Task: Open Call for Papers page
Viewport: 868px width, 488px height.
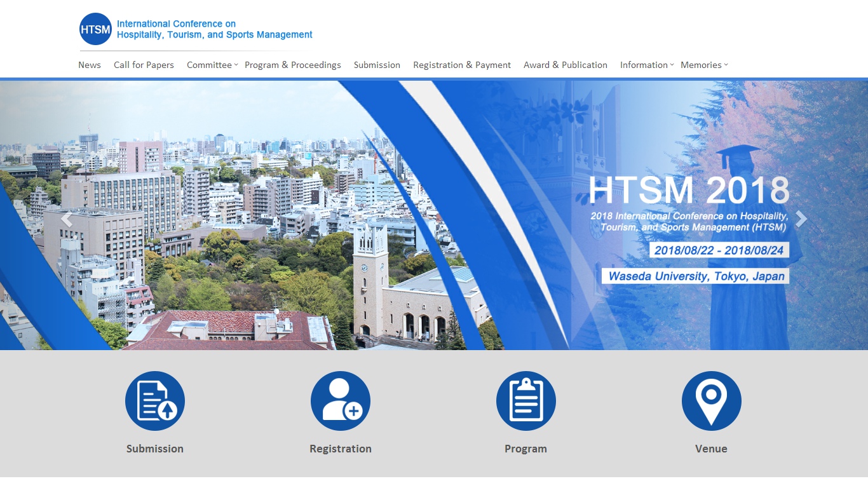Action: (144, 65)
